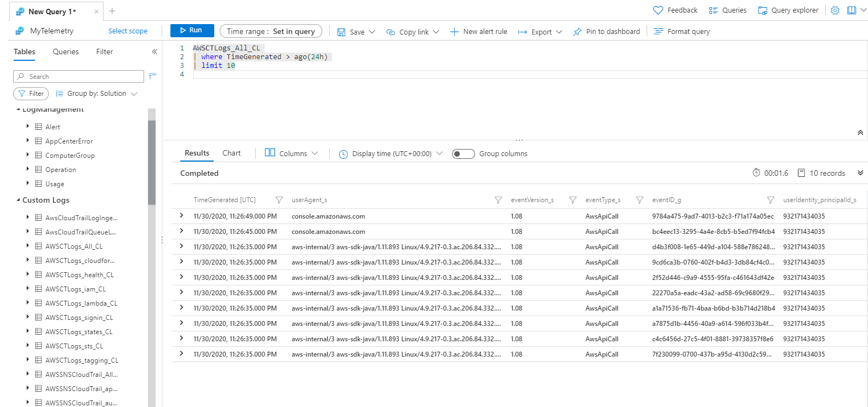Switch to the Queries sidebar tab
Screen dimensions: 868x407
click(66, 51)
